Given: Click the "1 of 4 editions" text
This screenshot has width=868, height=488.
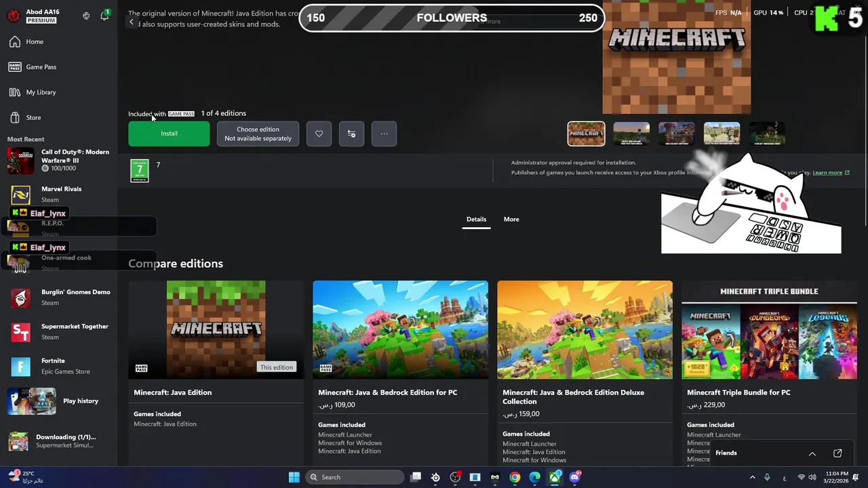Looking at the screenshot, I should [223, 113].
